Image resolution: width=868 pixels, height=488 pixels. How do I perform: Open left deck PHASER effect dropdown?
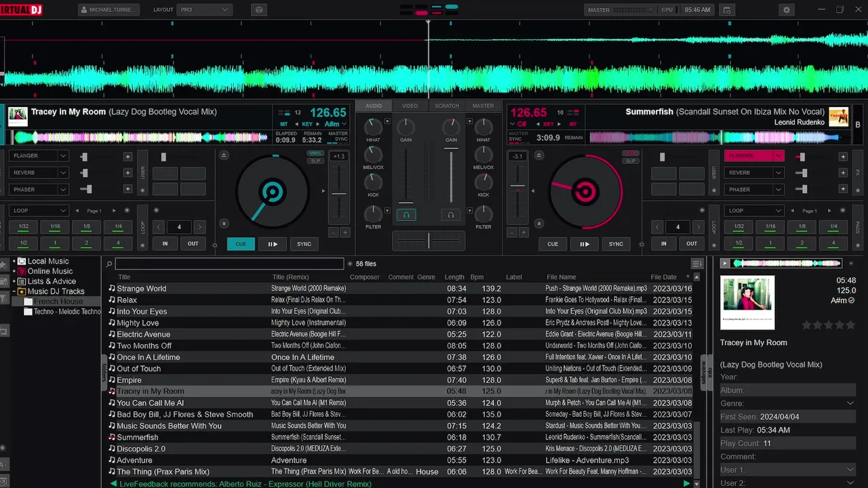[x=39, y=190]
